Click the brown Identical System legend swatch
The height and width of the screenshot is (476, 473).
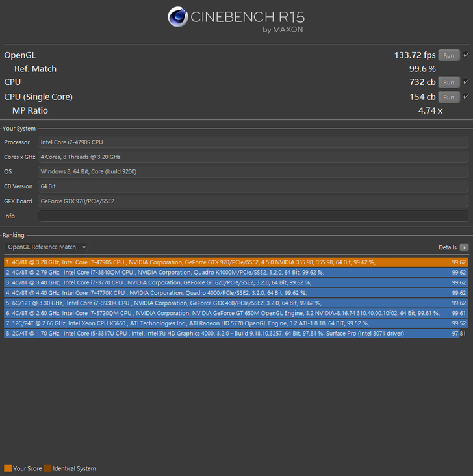click(48, 468)
